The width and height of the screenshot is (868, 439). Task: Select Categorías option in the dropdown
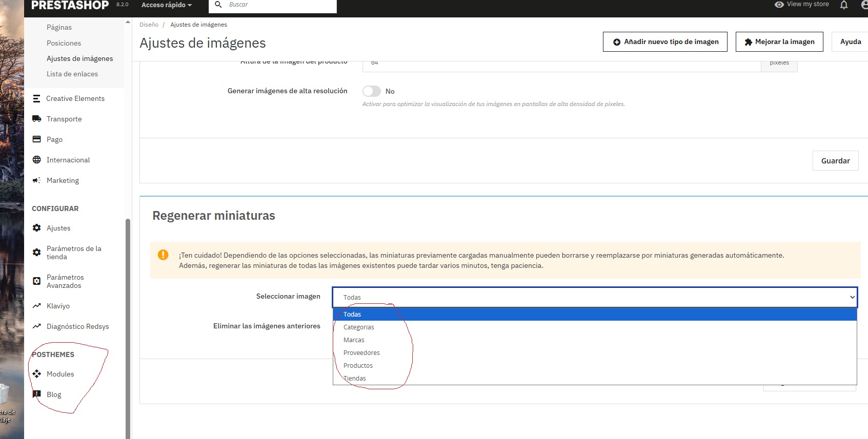point(358,327)
